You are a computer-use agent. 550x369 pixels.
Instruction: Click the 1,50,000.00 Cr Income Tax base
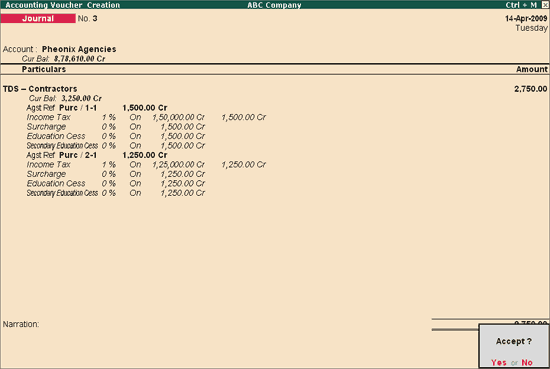[x=178, y=117]
